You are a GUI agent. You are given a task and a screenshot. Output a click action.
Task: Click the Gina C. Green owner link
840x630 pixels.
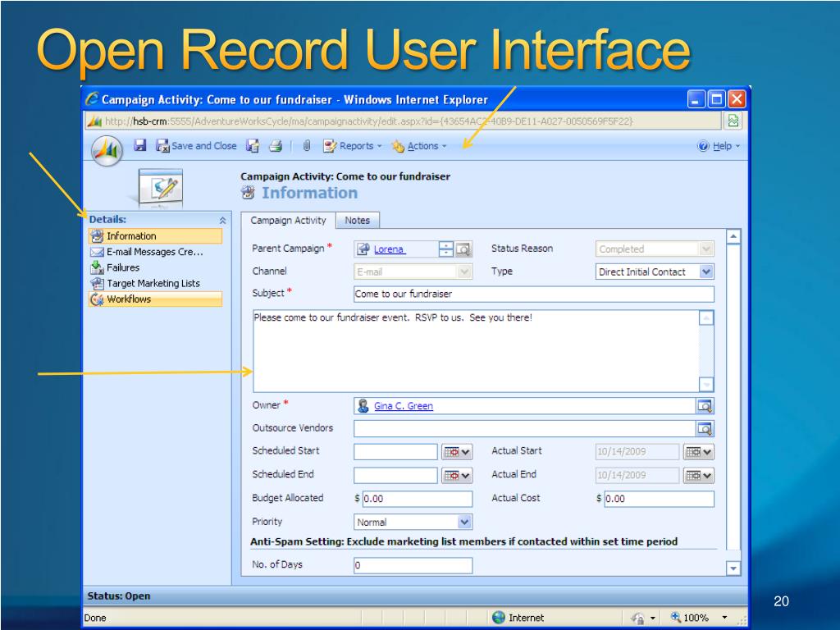click(x=404, y=406)
